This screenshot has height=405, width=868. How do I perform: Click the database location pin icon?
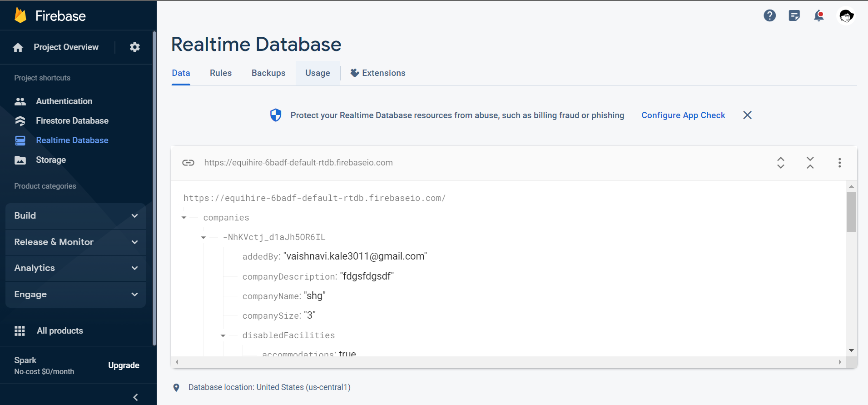(176, 388)
